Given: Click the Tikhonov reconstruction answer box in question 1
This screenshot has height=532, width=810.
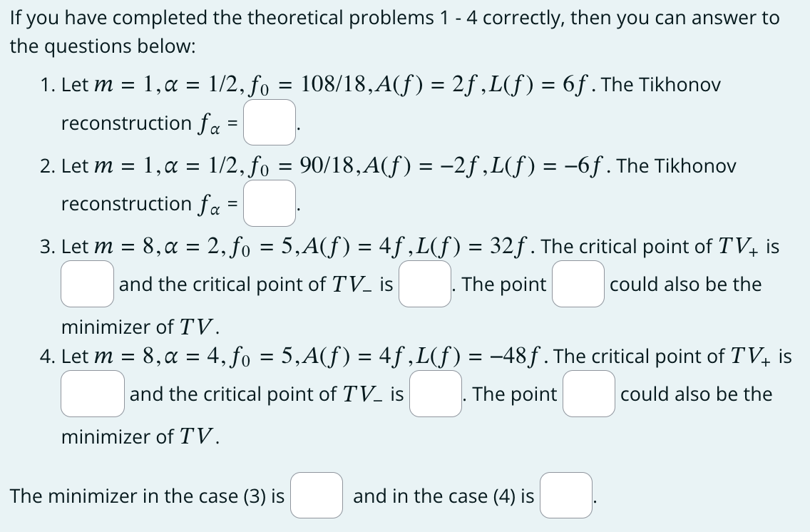Looking at the screenshot, I should pyautogui.click(x=269, y=121).
